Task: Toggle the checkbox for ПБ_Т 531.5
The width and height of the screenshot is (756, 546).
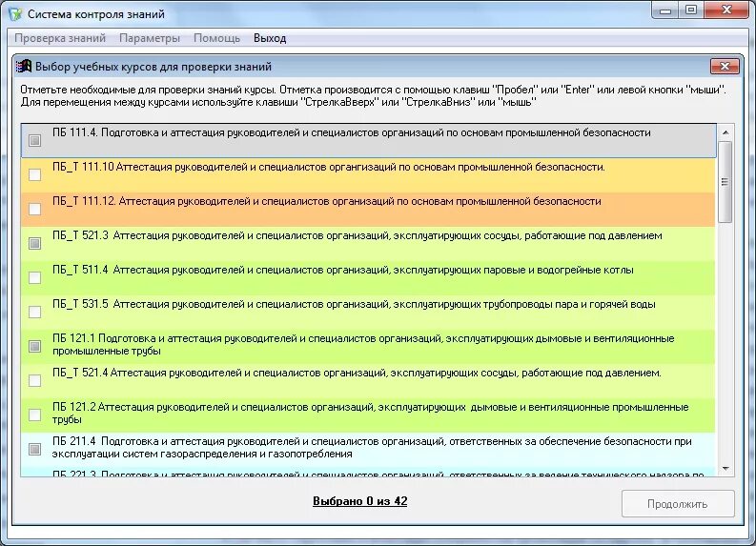Action: click(x=34, y=313)
